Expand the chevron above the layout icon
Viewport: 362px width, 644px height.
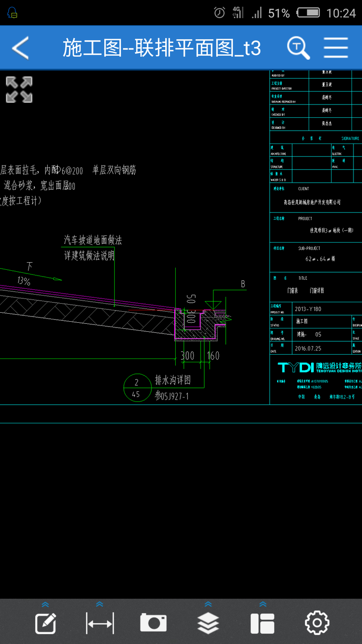tap(262, 604)
